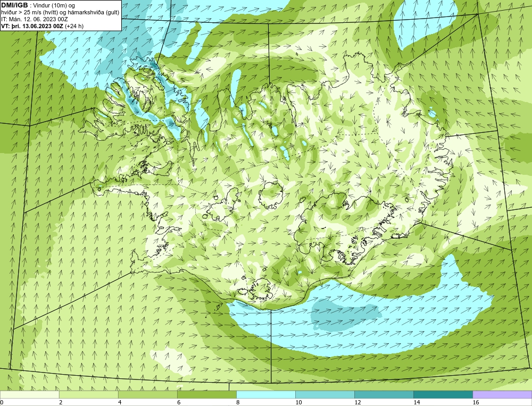The image size is (532, 406).
Task: Click the legend tick label '6'
Action: 179,402
